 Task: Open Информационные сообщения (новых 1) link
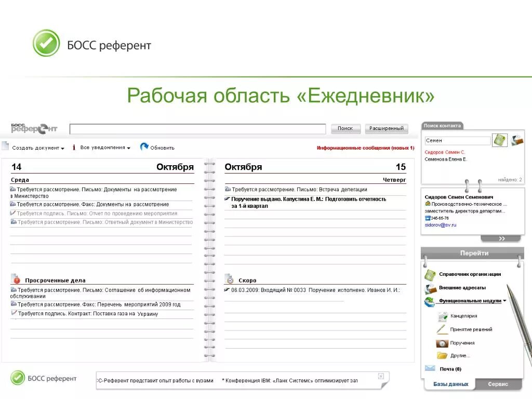(365, 148)
